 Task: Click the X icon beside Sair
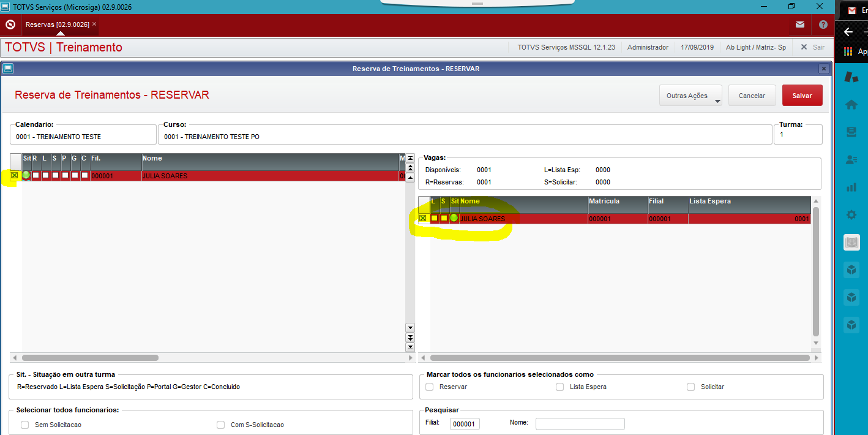point(804,47)
